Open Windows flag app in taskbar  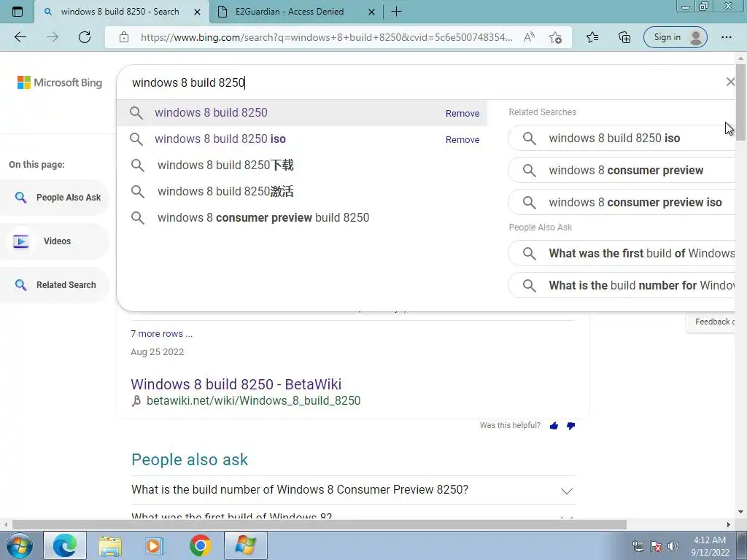(246, 545)
